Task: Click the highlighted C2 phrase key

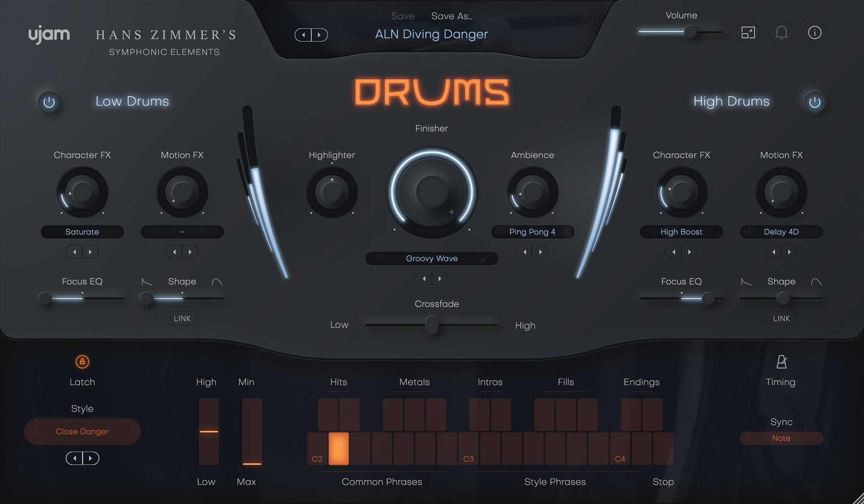Action: [x=339, y=448]
